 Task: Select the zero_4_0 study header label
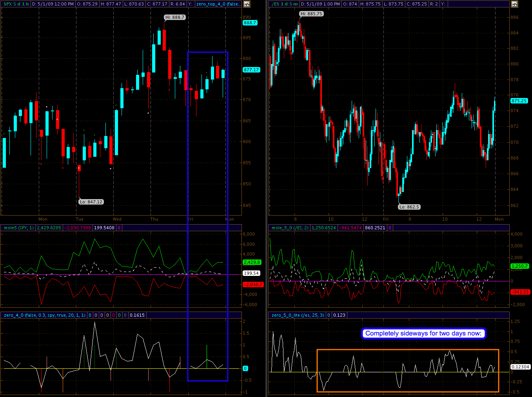pos(44,315)
